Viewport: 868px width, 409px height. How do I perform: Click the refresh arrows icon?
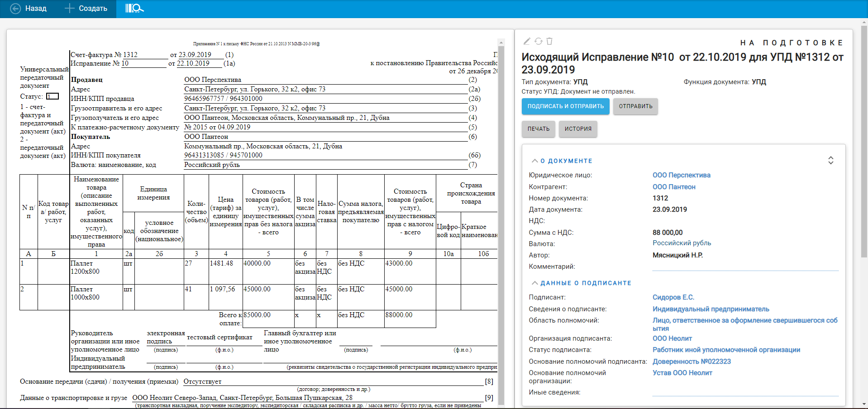click(539, 41)
